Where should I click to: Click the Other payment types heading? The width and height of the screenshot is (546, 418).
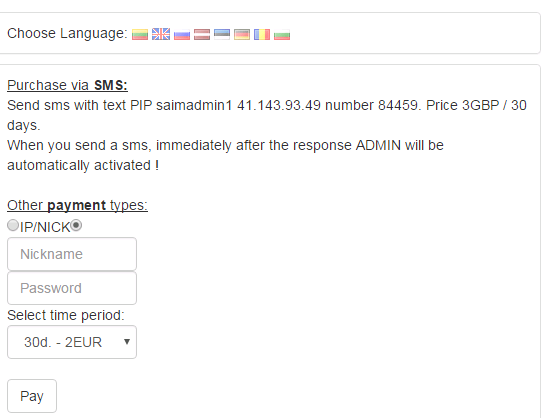pos(77,205)
